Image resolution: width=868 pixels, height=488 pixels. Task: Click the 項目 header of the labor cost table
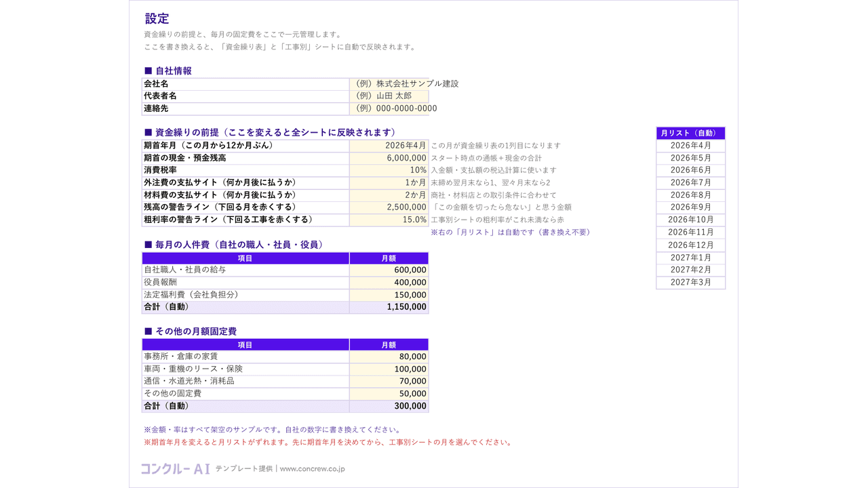pos(245,258)
